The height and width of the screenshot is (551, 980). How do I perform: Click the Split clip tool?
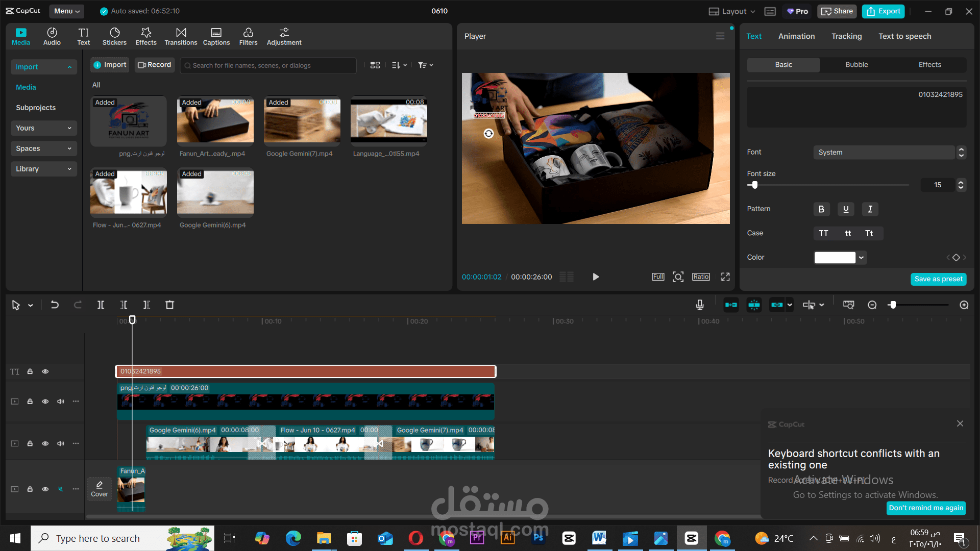[101, 305]
